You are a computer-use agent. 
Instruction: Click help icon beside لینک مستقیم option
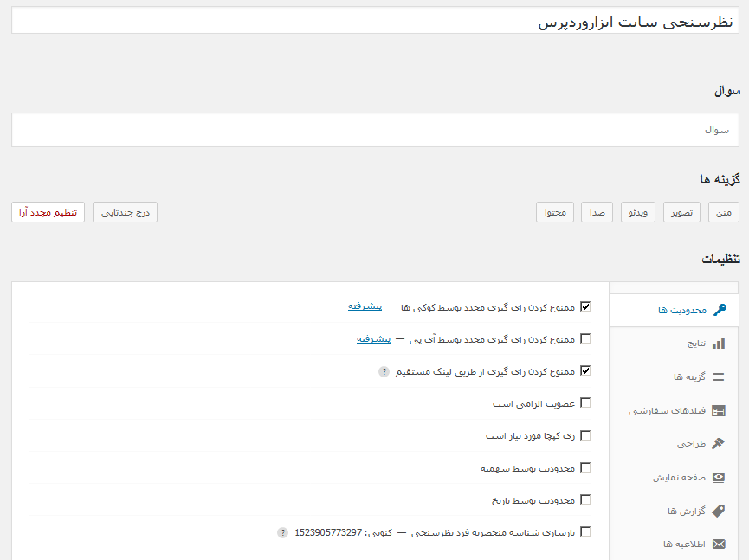[384, 371]
